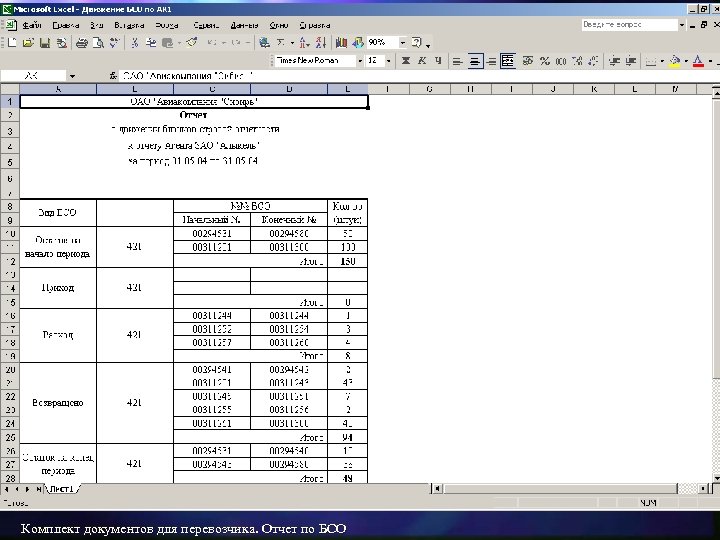Select row 12 total cell '150'
This screenshot has width=720, height=540.
tap(348, 261)
